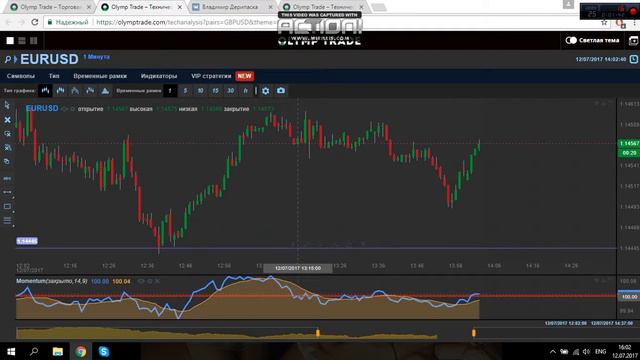Open Skype from the taskbar

pos(104,351)
